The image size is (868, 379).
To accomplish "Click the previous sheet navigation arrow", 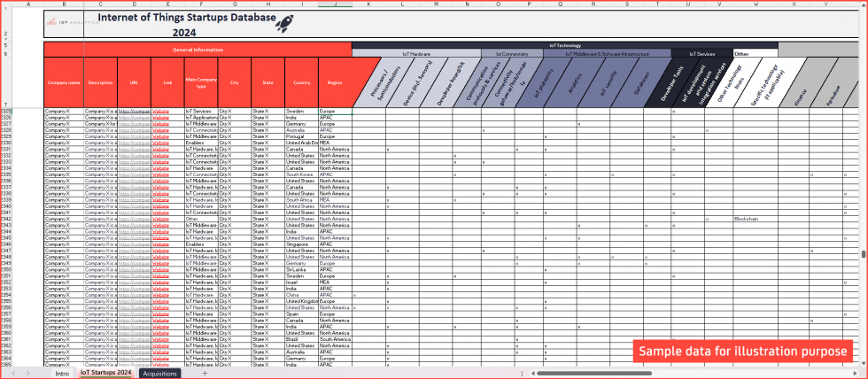I will pos(12,374).
